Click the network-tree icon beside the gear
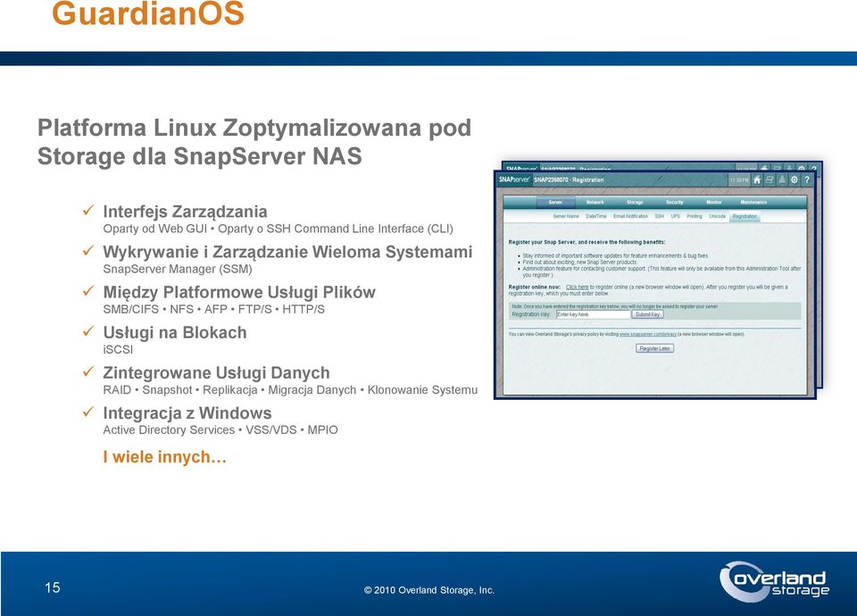This screenshot has width=857, height=616. (782, 179)
